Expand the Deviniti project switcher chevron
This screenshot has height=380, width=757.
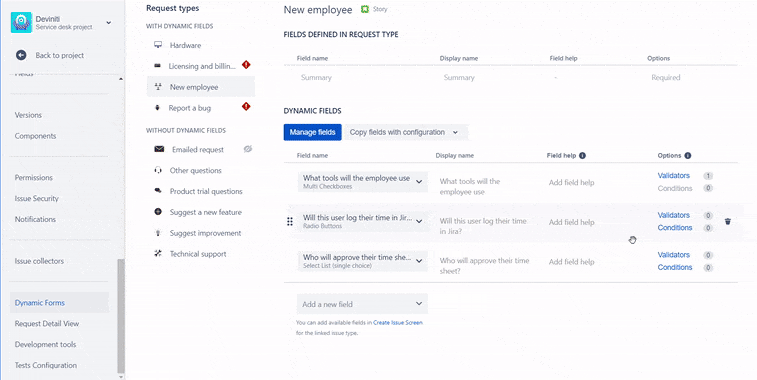(109, 23)
